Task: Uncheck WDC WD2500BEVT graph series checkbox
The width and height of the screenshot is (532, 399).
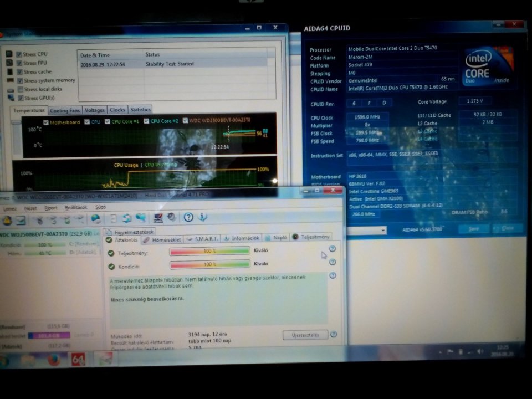Action: 185,120
